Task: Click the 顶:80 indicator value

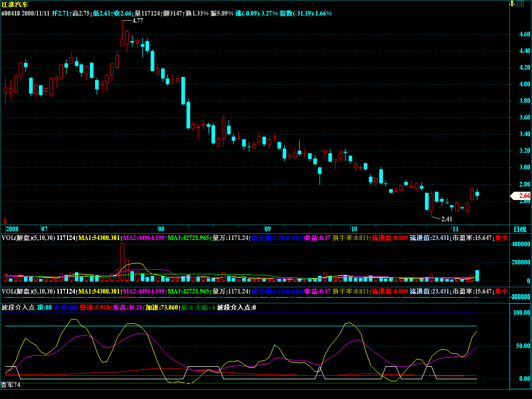Action: pyautogui.click(x=45, y=308)
